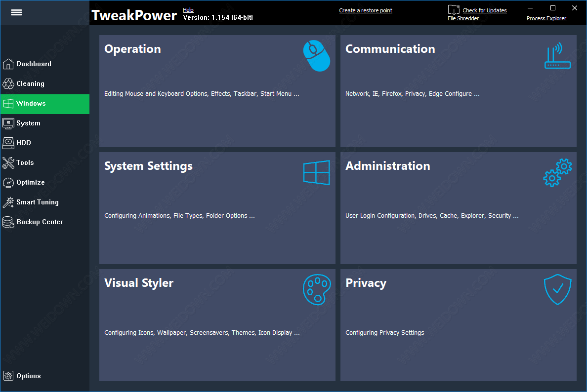Click the hamburger menu icon

point(16,12)
